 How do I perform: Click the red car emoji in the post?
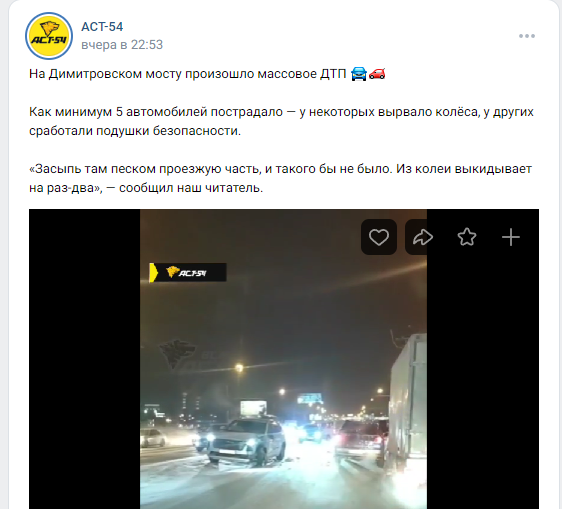pyautogui.click(x=377, y=74)
